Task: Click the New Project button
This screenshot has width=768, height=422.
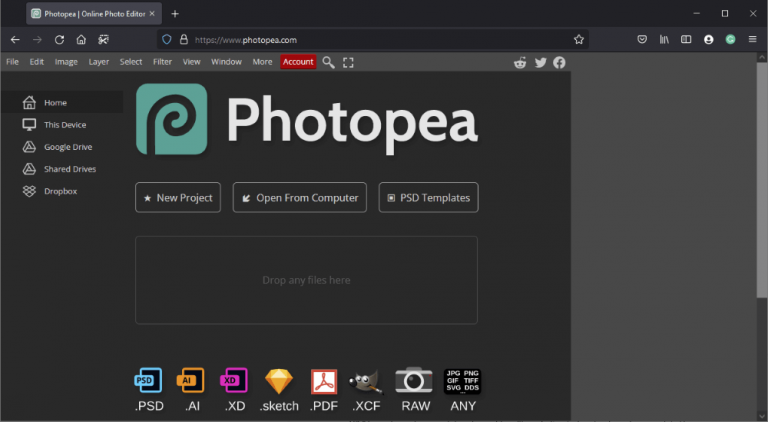Action: click(x=178, y=197)
